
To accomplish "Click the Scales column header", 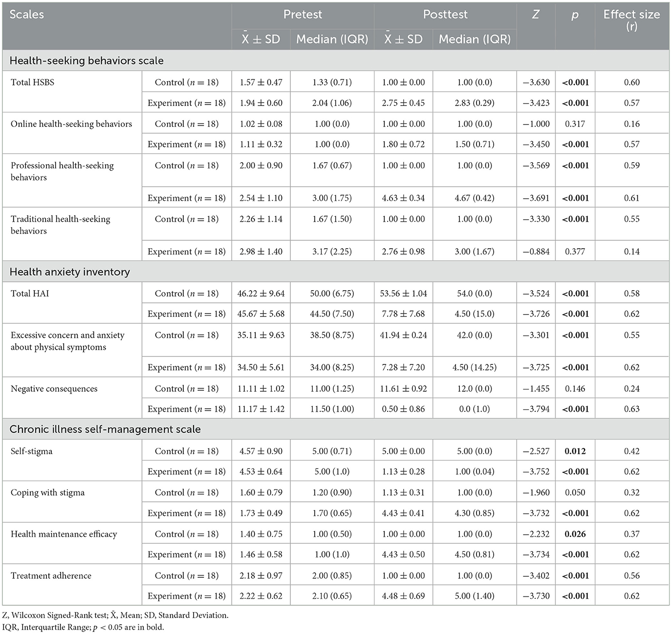I will [x=27, y=15].
